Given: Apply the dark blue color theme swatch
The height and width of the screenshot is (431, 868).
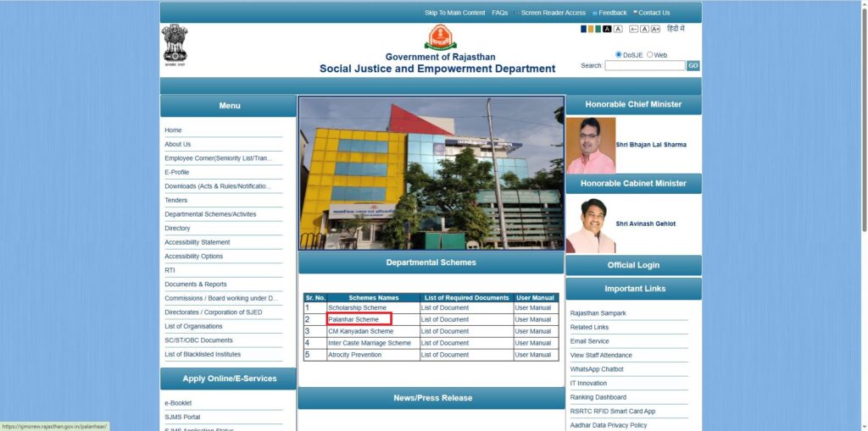Looking at the screenshot, I should pyautogui.click(x=583, y=29).
